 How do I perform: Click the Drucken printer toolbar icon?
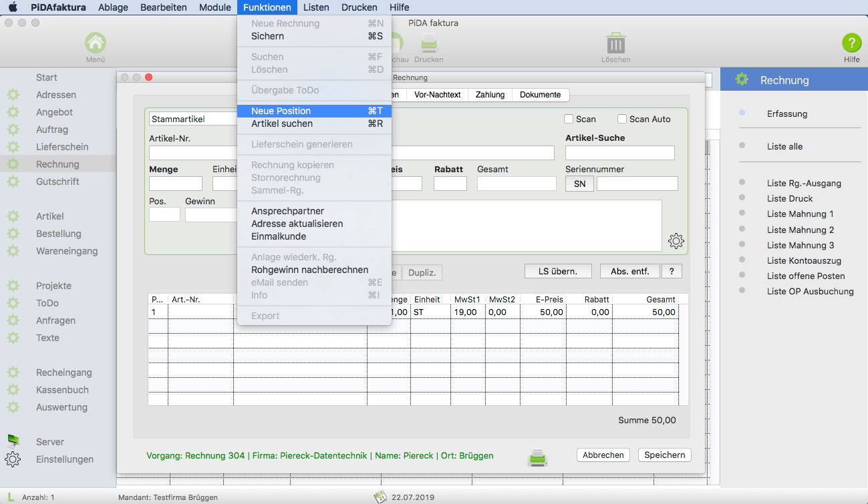428,44
